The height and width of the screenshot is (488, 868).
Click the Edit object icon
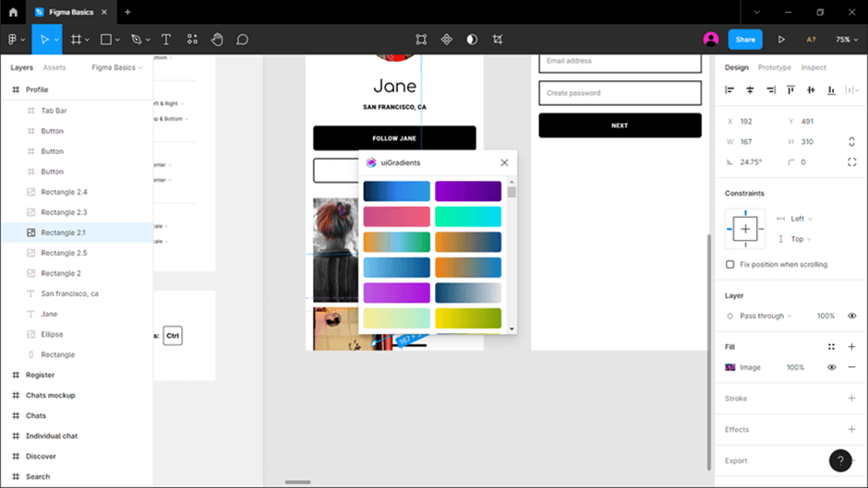point(421,40)
